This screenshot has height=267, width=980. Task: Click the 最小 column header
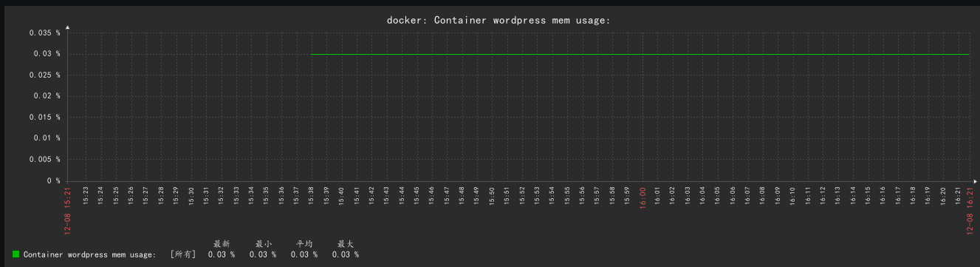[263, 243]
